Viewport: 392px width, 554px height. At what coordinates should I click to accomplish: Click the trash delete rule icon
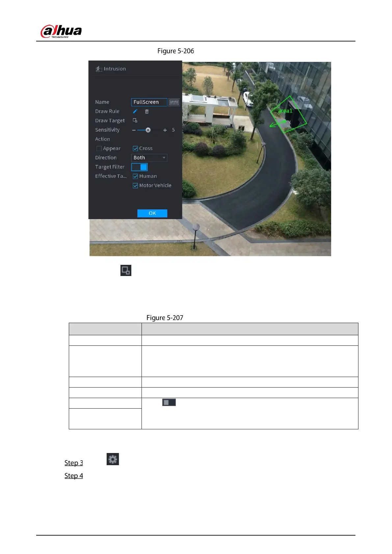(x=147, y=112)
